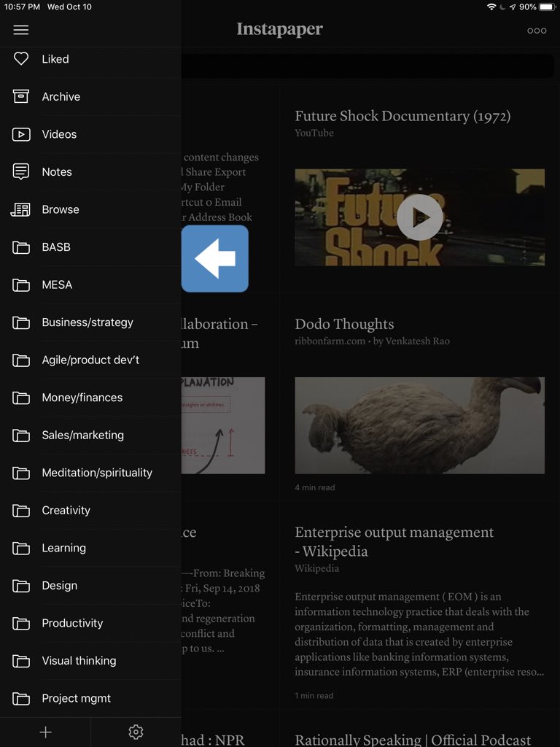Open Project mgmt folder label
Screen dimensions: 560x747
coord(76,699)
